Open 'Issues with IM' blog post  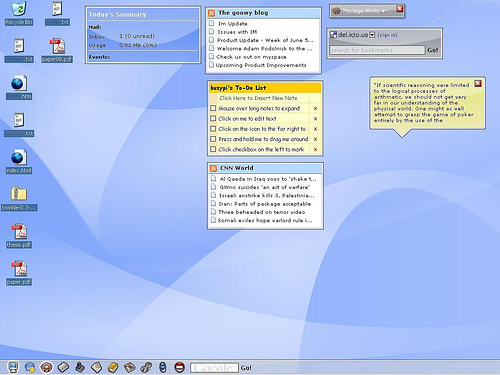point(237,32)
